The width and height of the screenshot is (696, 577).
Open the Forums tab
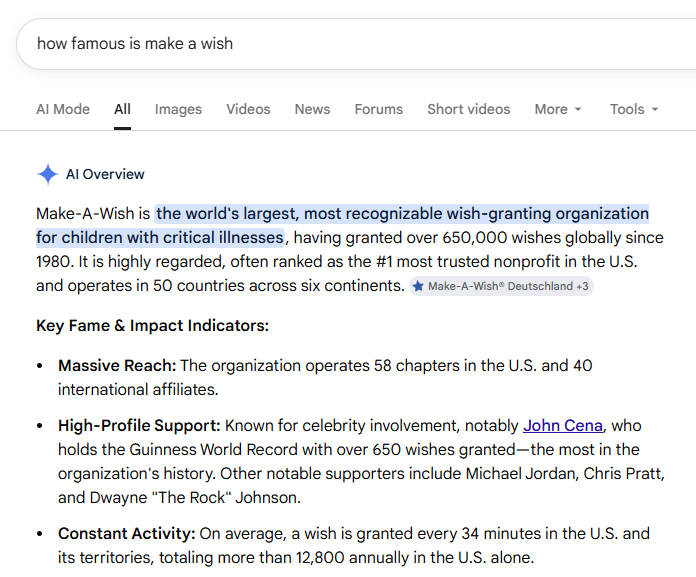point(379,109)
